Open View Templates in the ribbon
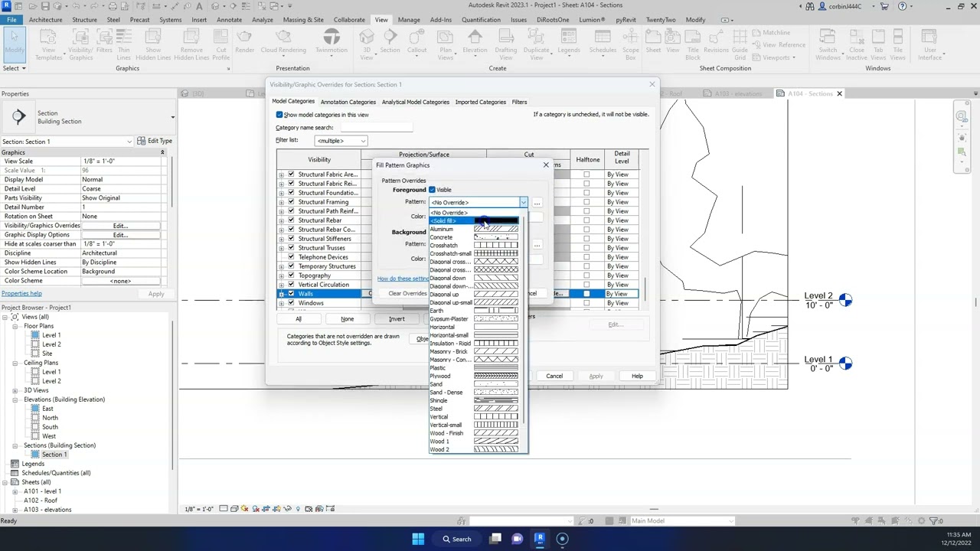Image resolution: width=980 pixels, height=551 pixels. pyautogui.click(x=48, y=44)
